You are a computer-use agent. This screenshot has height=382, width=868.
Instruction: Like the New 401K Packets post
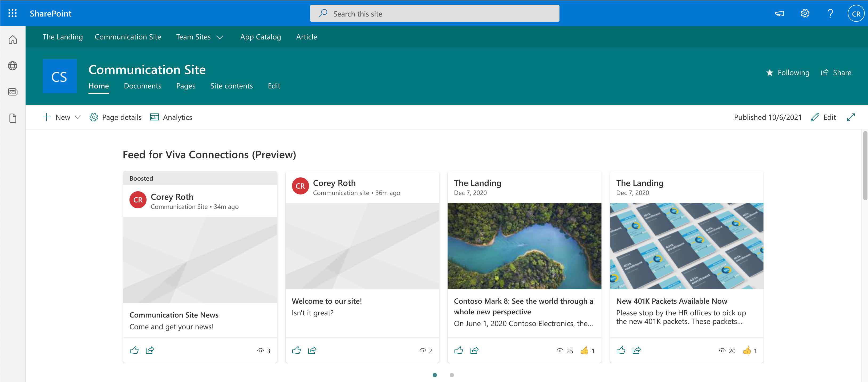pos(621,350)
